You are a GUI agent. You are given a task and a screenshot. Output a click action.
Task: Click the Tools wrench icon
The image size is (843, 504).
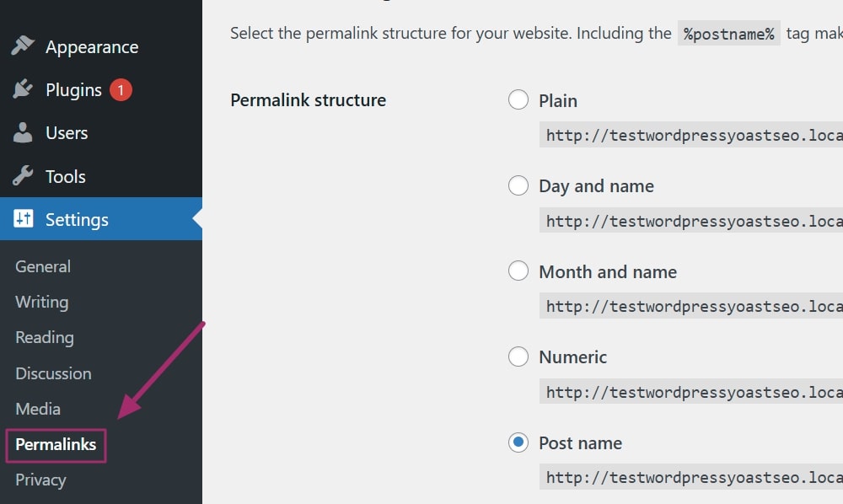click(x=23, y=176)
